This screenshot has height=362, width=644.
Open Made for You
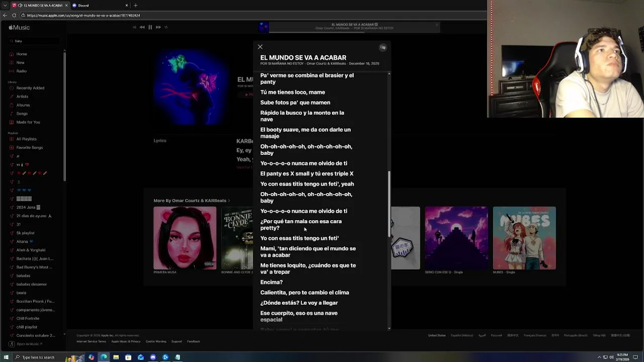[x=28, y=122]
